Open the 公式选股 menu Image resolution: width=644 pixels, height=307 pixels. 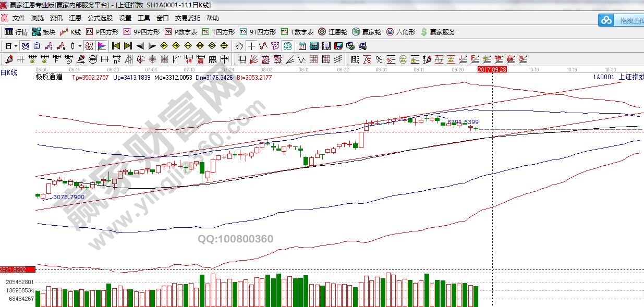[100, 18]
